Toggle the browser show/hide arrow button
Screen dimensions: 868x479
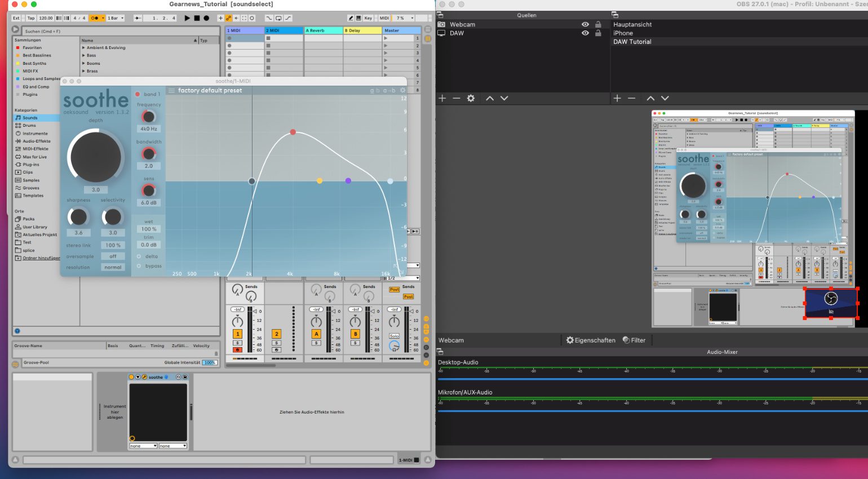coord(15,30)
